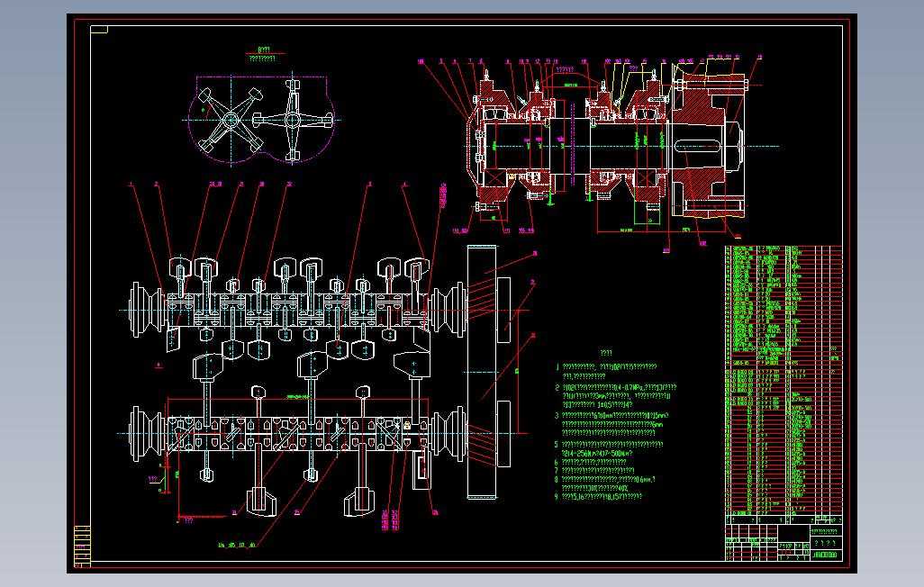Click balloon number 2 above the upper shaft
The image size is (924, 587).
click(156, 185)
